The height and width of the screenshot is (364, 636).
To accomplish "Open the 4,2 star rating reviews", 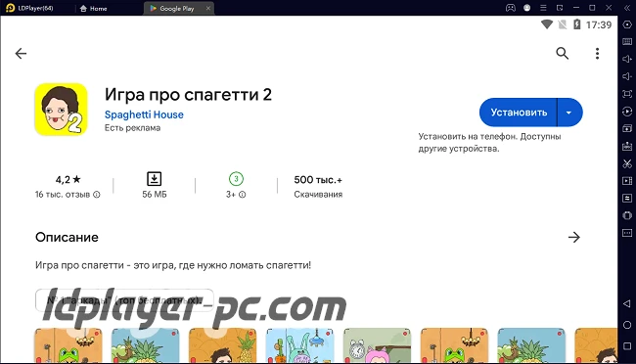I will click(68, 179).
